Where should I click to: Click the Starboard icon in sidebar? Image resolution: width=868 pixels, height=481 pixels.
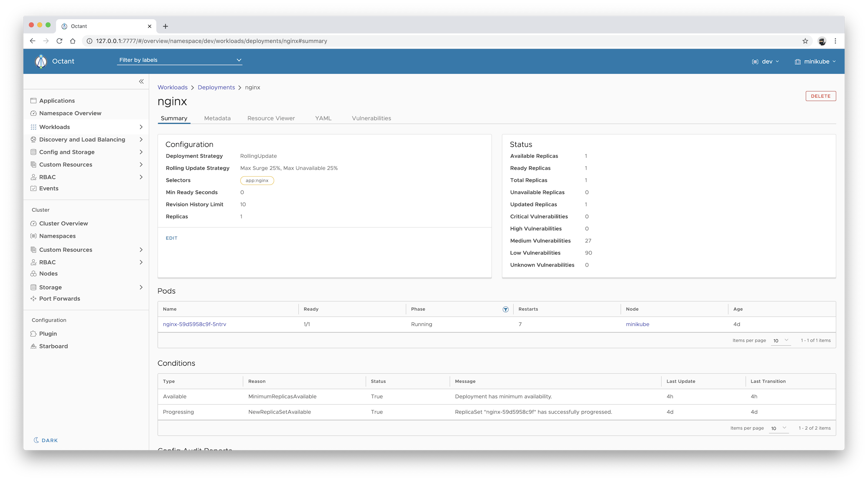33,346
